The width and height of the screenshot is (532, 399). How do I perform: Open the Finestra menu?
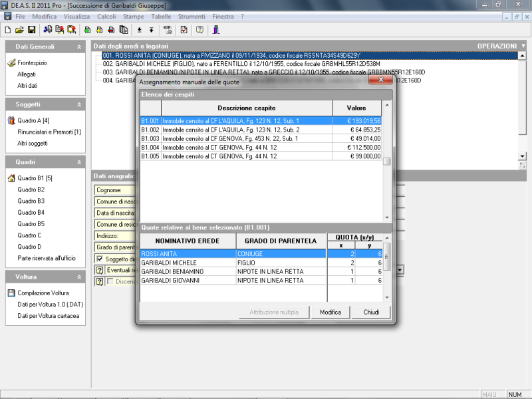(x=223, y=16)
